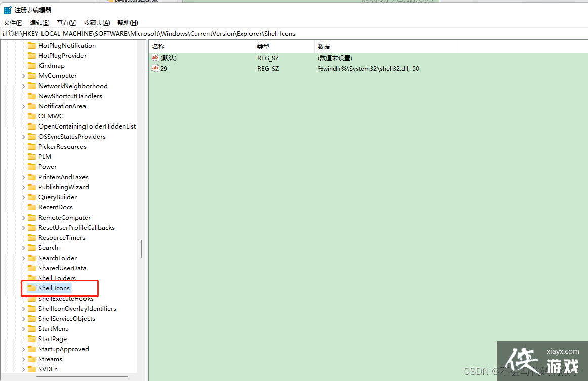Expand the NetworkNeighborhood key
Screen dimensions: 588x381
(x=23, y=86)
